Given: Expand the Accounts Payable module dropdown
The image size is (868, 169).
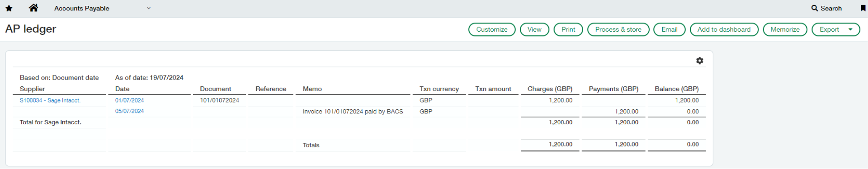Looking at the screenshot, I should tap(148, 8).
